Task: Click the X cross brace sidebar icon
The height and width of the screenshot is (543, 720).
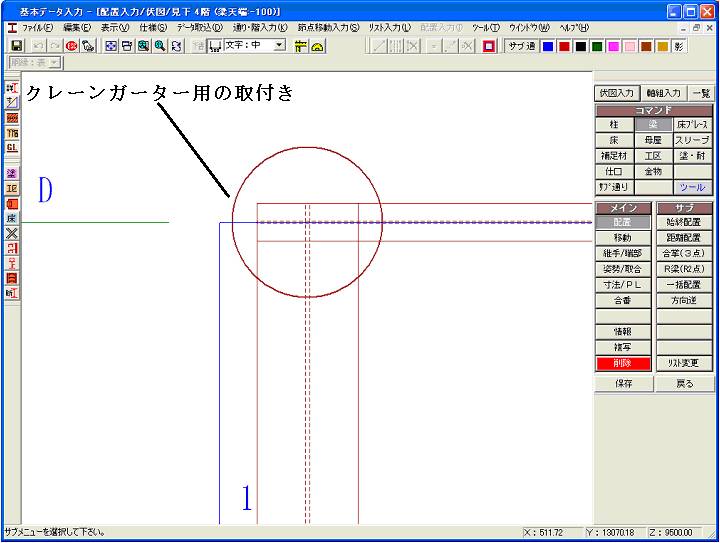Action: coord(12,233)
